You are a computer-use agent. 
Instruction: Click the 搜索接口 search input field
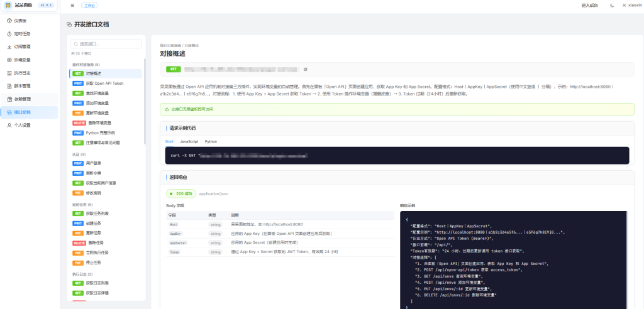click(108, 44)
